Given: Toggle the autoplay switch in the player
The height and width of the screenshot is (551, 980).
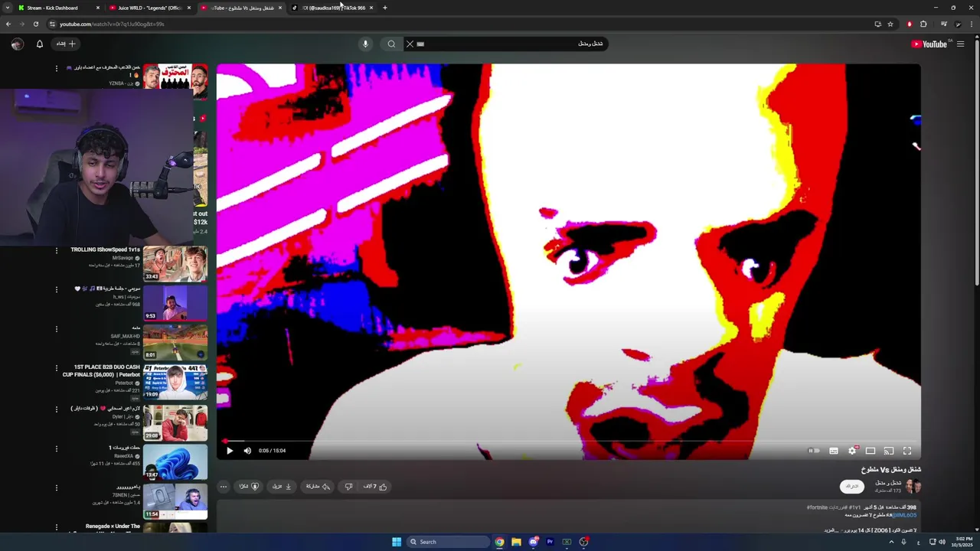Looking at the screenshot, I should [x=815, y=451].
